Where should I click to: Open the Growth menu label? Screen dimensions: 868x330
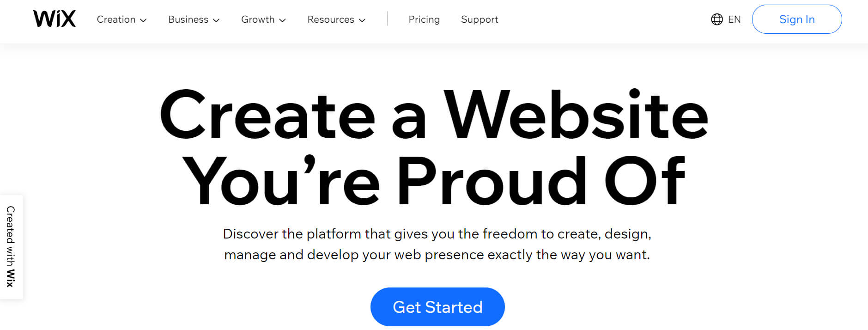click(258, 19)
